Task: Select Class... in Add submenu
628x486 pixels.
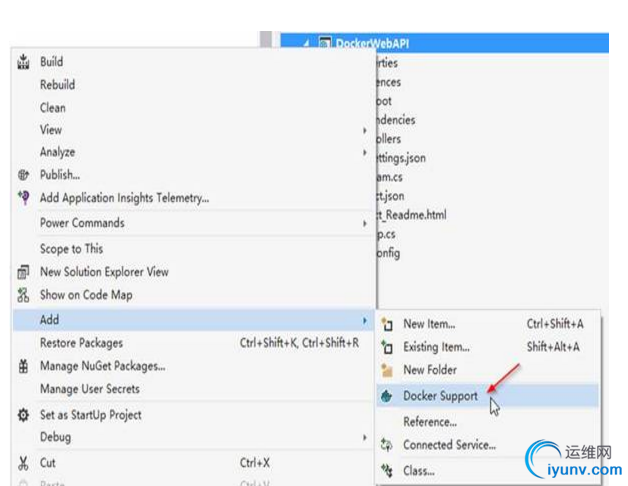Action: click(488, 470)
